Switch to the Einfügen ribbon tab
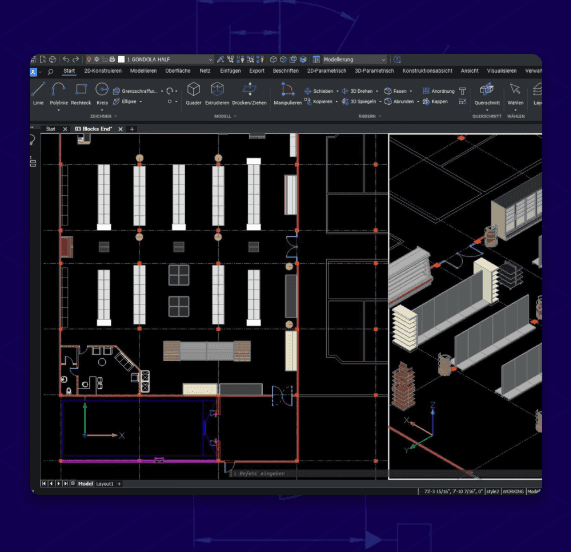The height and width of the screenshot is (552, 571). click(231, 71)
